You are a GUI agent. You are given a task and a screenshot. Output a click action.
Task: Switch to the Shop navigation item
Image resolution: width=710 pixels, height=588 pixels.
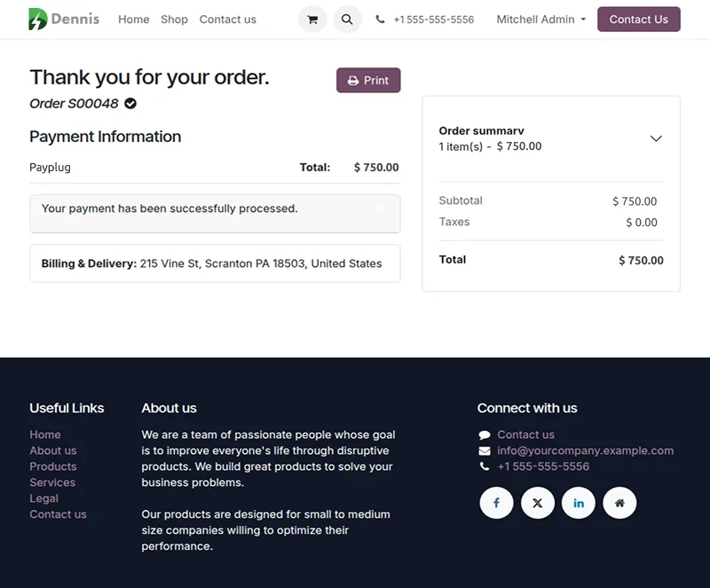(x=174, y=19)
